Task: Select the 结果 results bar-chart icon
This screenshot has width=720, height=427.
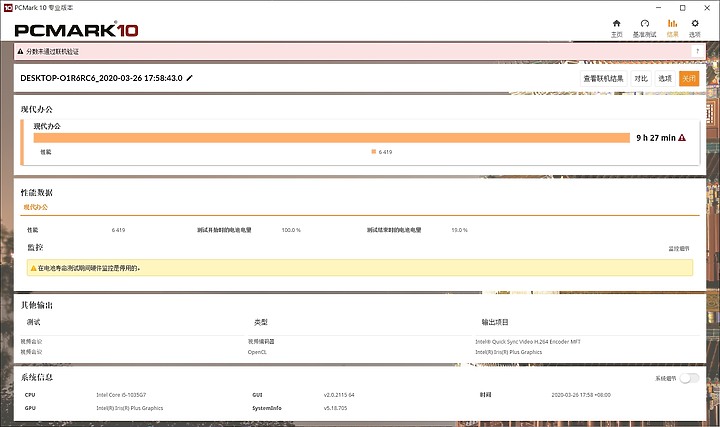Action: pos(672,23)
